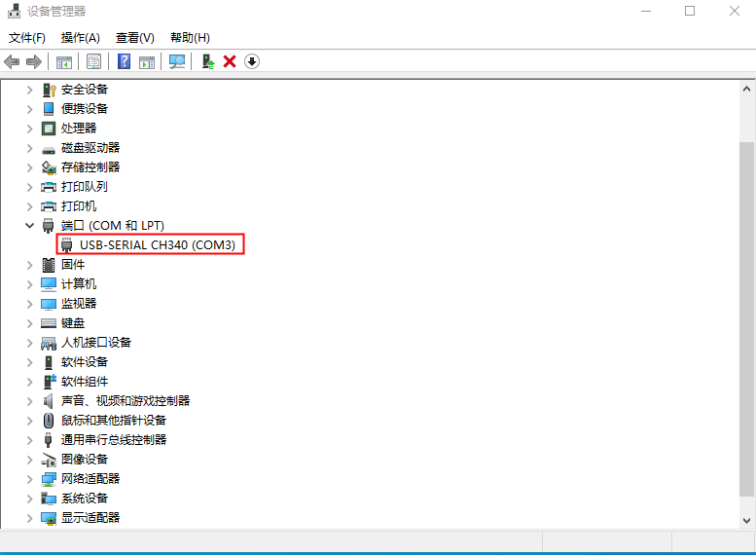Click the red X uninstall device icon
The width and height of the screenshot is (756, 555).
[x=230, y=61]
